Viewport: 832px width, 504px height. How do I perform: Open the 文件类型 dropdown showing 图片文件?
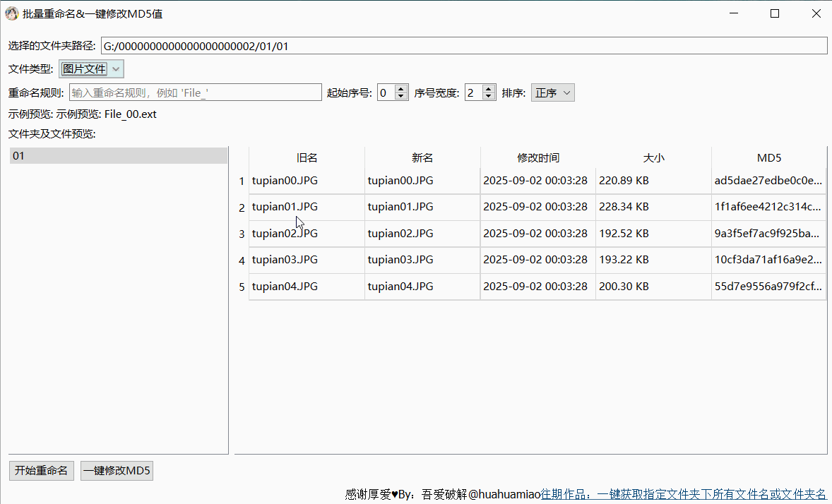(x=85, y=69)
